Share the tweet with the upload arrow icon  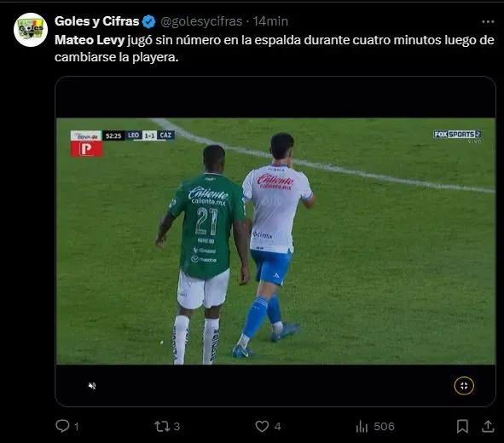[488, 426]
